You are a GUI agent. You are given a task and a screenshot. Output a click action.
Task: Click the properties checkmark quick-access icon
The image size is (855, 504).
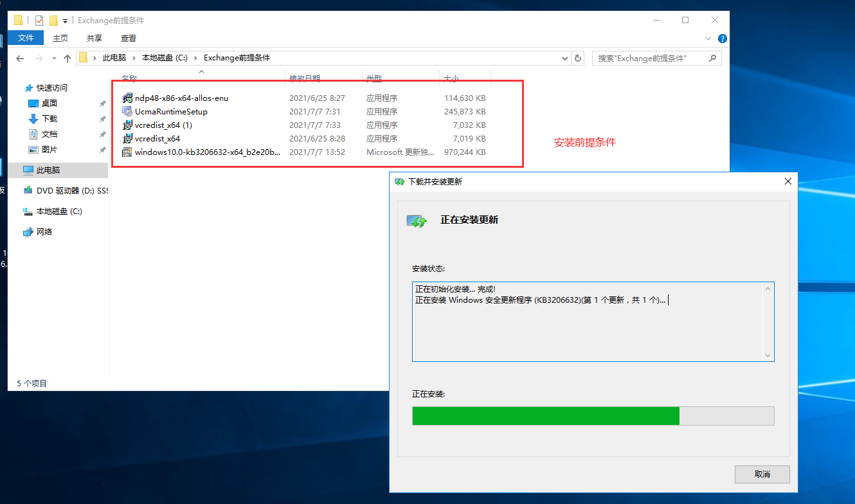tap(39, 21)
